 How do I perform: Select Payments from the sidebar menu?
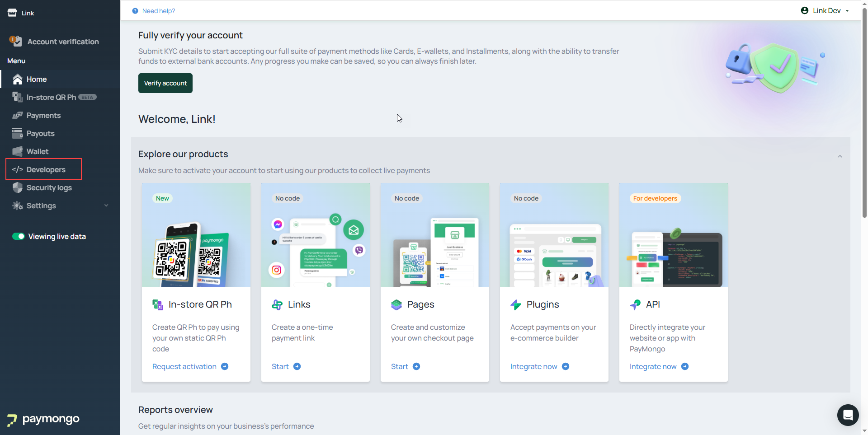tap(43, 115)
